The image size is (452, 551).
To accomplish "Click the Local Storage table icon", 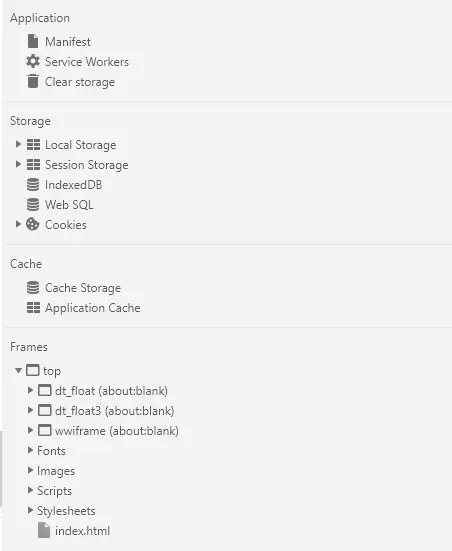I will [33, 144].
